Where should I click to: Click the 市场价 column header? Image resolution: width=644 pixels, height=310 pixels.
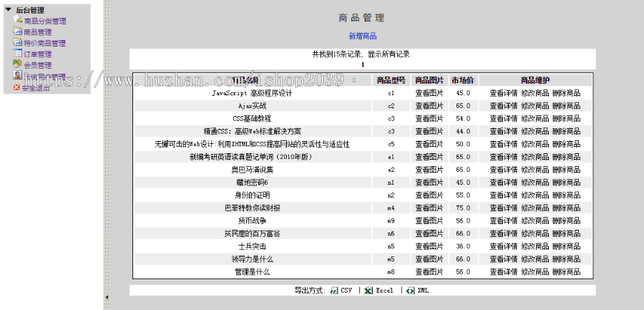click(x=463, y=80)
